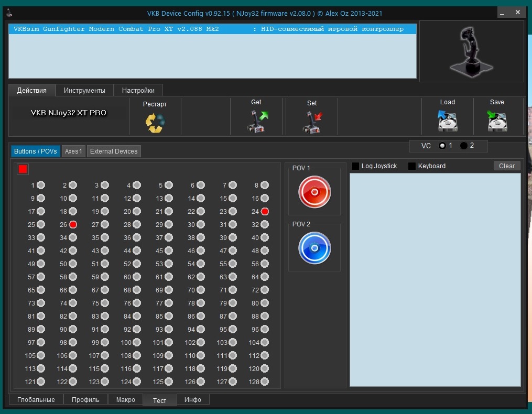The image size is (532, 414).
Task: Click button 60 indicator
Action: pyautogui.click(x=137, y=277)
